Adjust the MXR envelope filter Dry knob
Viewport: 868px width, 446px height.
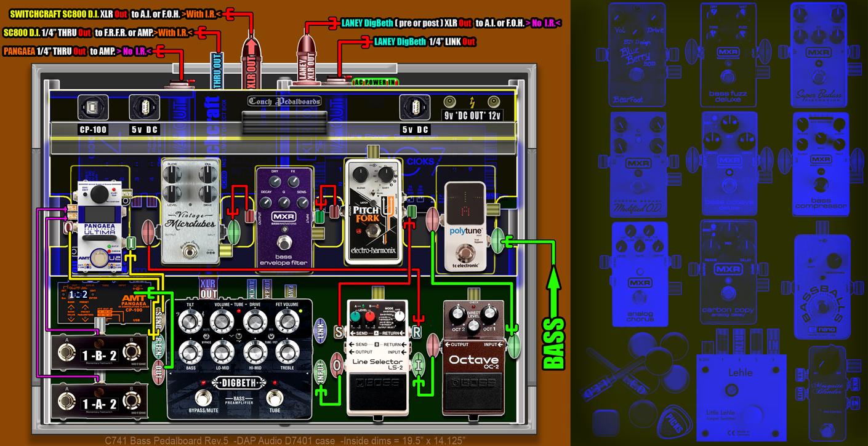pos(275,182)
